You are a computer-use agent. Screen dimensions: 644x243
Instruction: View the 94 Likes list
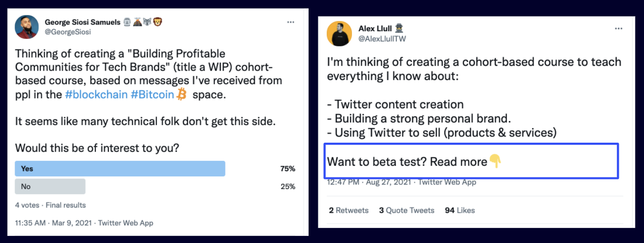(x=459, y=210)
